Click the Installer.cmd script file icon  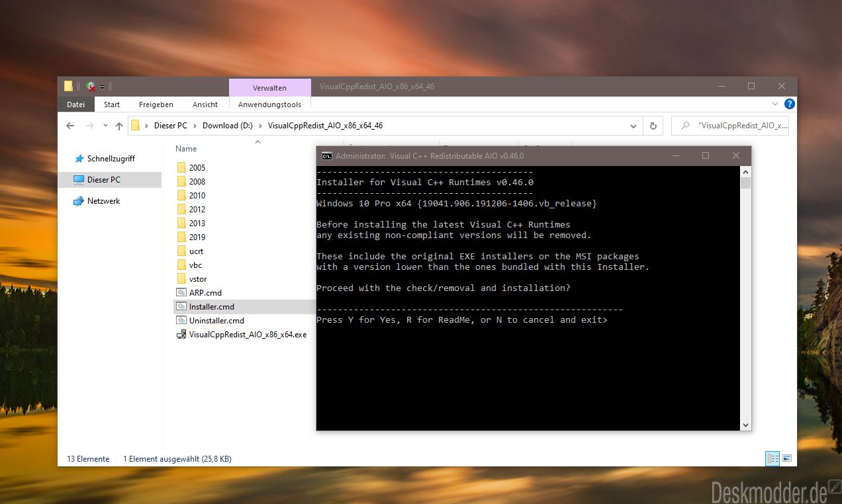pos(182,306)
